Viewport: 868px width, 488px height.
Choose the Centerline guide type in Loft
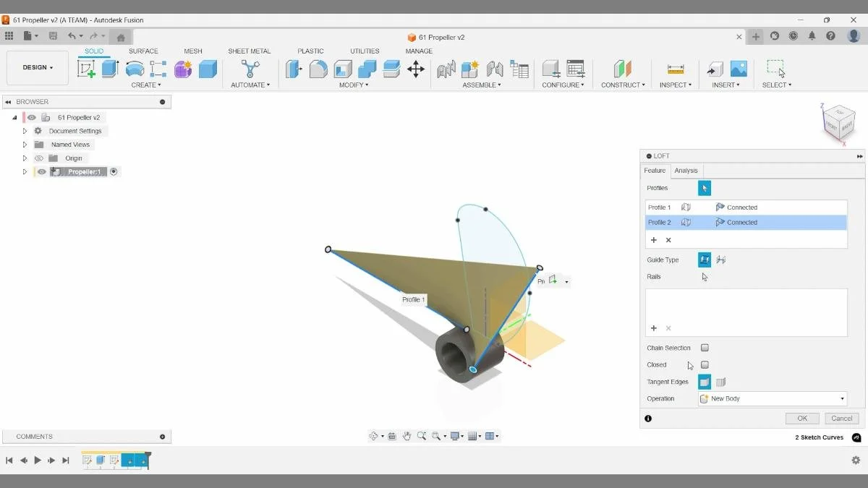[720, 260]
